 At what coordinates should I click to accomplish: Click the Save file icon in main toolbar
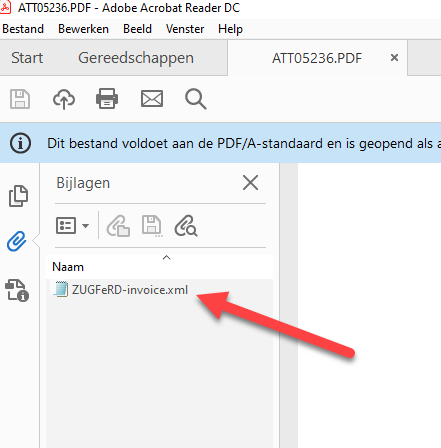[20, 99]
